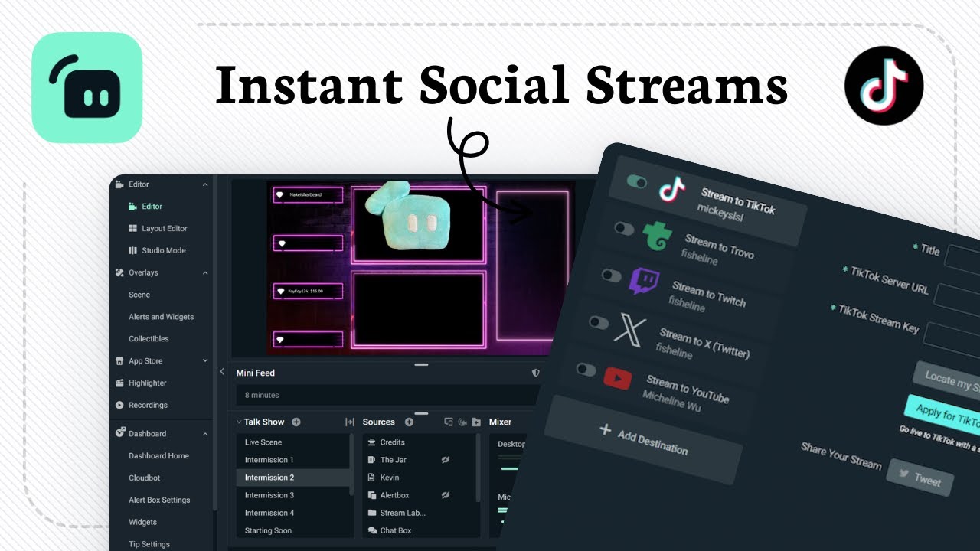Select the Intermission 1 scene
This screenshot has height=551, width=980.
[x=293, y=460]
